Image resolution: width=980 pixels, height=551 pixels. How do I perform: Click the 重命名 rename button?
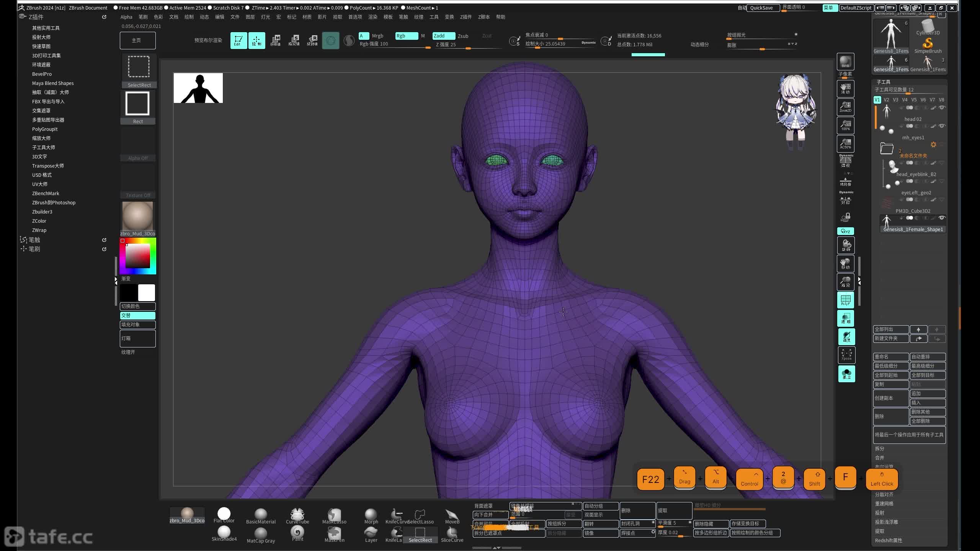pos(891,357)
